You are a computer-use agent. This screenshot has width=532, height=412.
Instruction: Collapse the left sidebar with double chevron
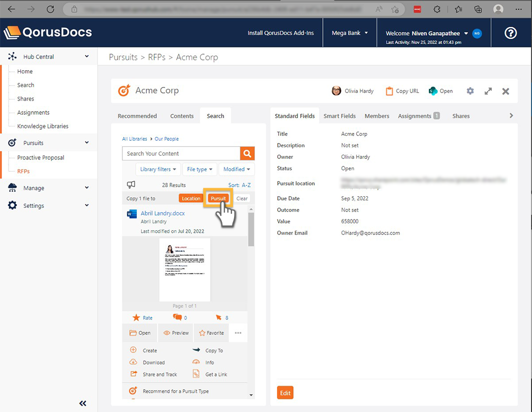tap(82, 403)
